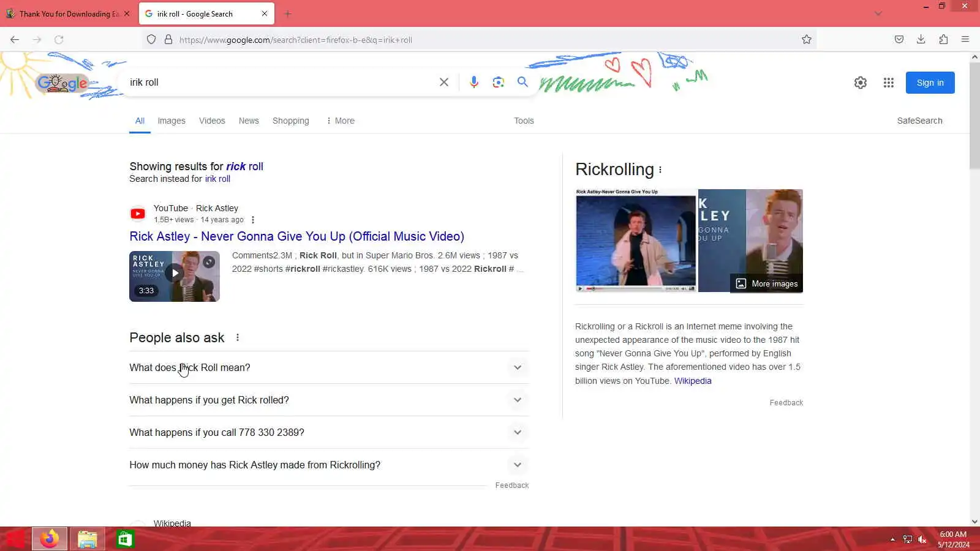
Task: Open File Explorer from the taskbar
Action: (x=87, y=539)
